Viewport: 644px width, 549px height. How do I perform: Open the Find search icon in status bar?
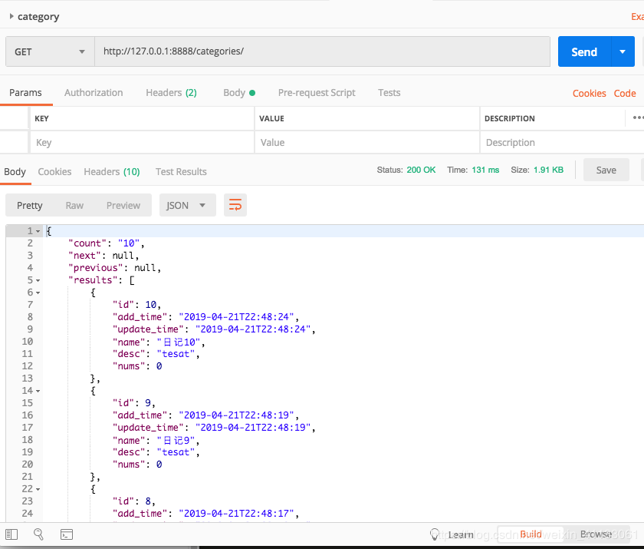39,534
